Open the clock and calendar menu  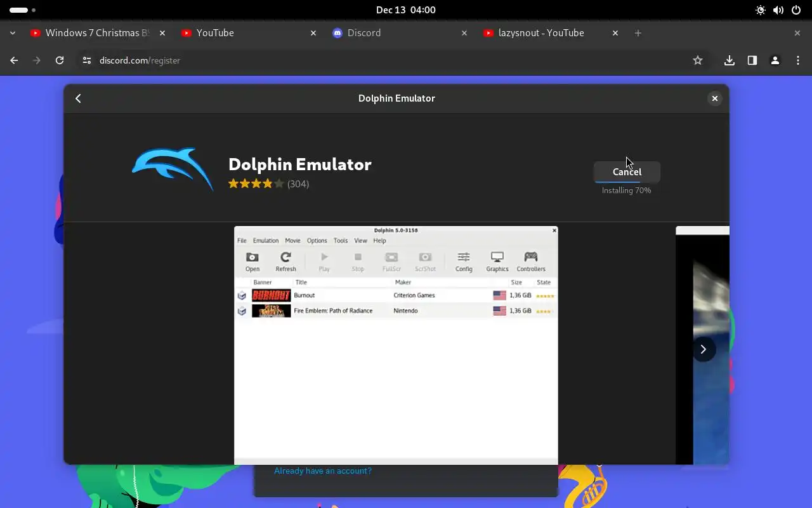(x=405, y=10)
